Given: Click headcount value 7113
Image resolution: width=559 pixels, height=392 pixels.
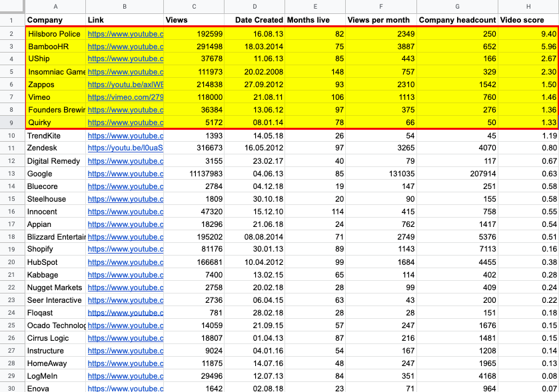Looking at the screenshot, I should point(458,249).
